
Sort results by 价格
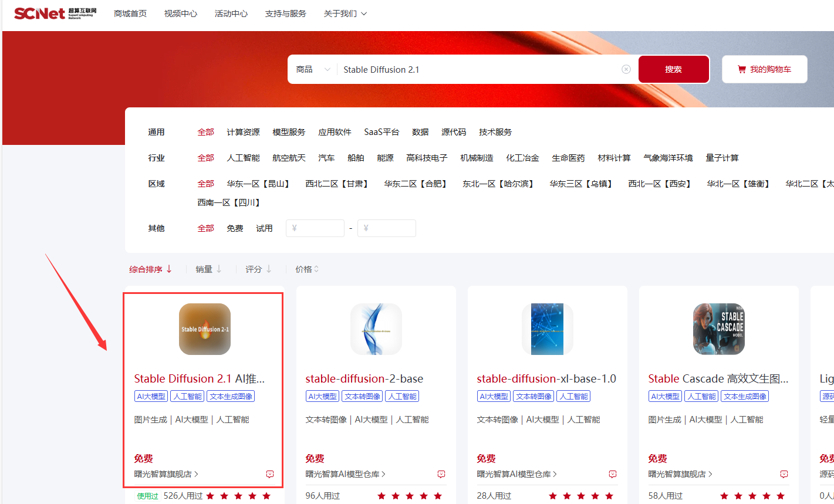(x=308, y=269)
